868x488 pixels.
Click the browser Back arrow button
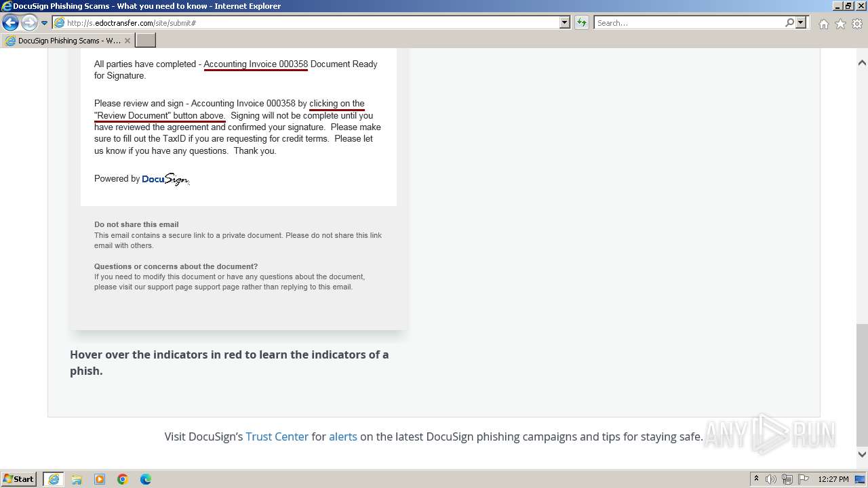[x=10, y=22]
